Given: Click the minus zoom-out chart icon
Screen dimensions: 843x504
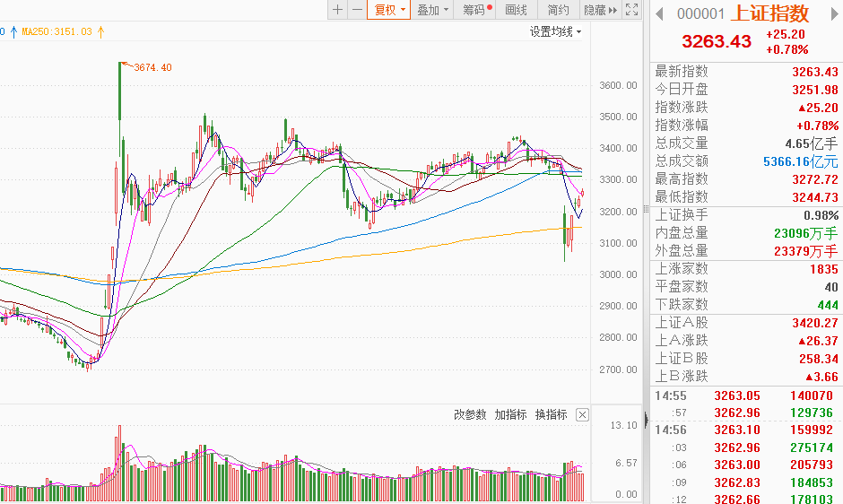Looking at the screenshot, I should point(357,10).
